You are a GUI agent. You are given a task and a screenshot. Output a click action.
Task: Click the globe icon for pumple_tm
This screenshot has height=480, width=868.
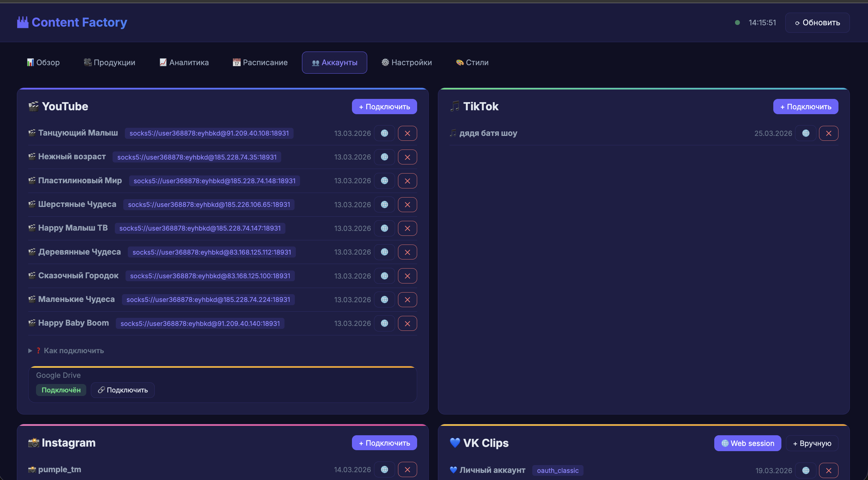coord(384,470)
